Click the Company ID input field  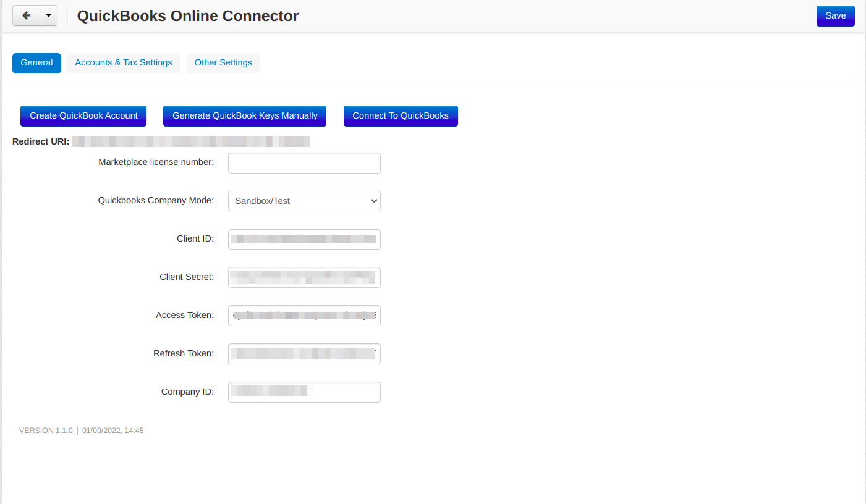pyautogui.click(x=304, y=392)
